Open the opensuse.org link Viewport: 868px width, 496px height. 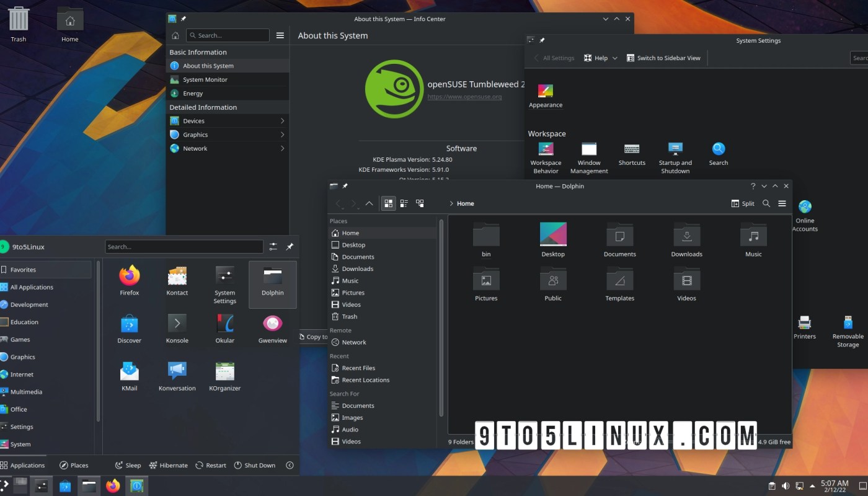[x=464, y=97]
